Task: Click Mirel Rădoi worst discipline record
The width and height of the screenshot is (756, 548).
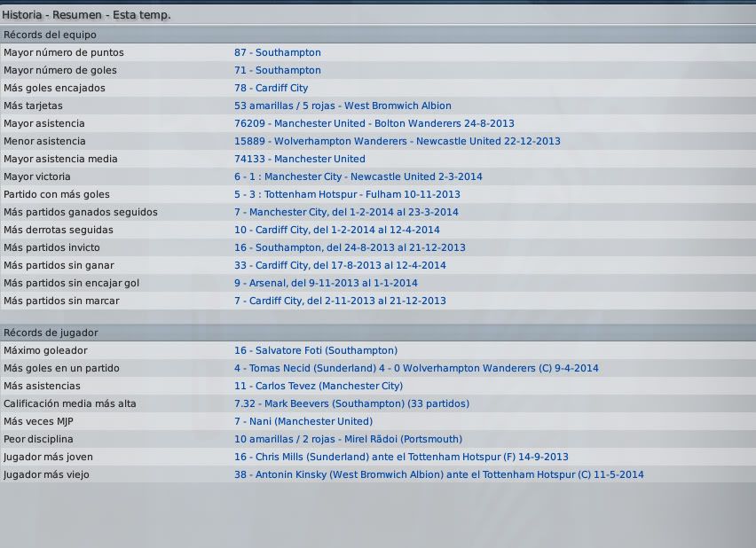Action: pos(348,440)
